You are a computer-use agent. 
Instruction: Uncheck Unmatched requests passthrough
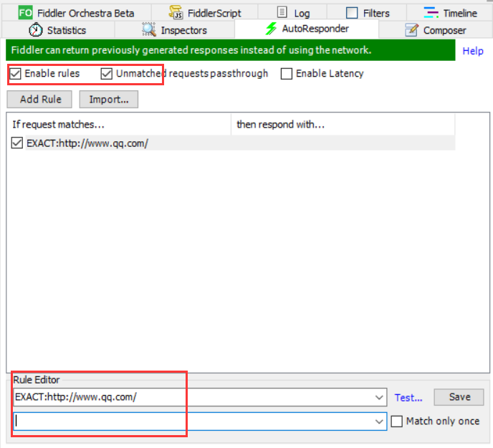107,74
